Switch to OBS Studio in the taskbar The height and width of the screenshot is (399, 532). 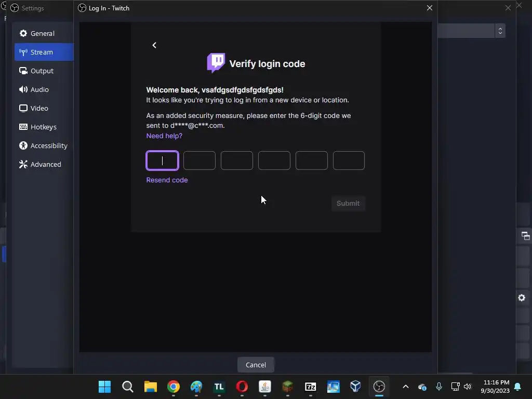(379, 387)
